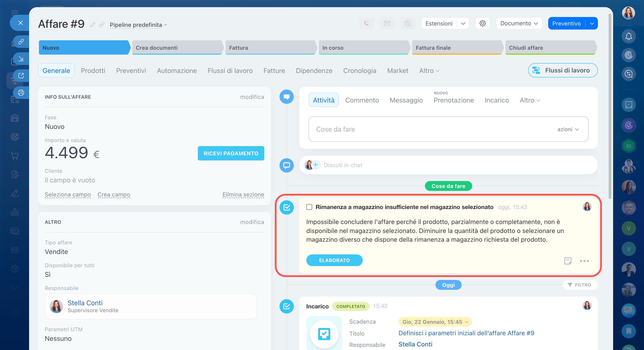644x350 pixels.
Task: Click the notifications bell icon
Action: pyautogui.click(x=629, y=36)
